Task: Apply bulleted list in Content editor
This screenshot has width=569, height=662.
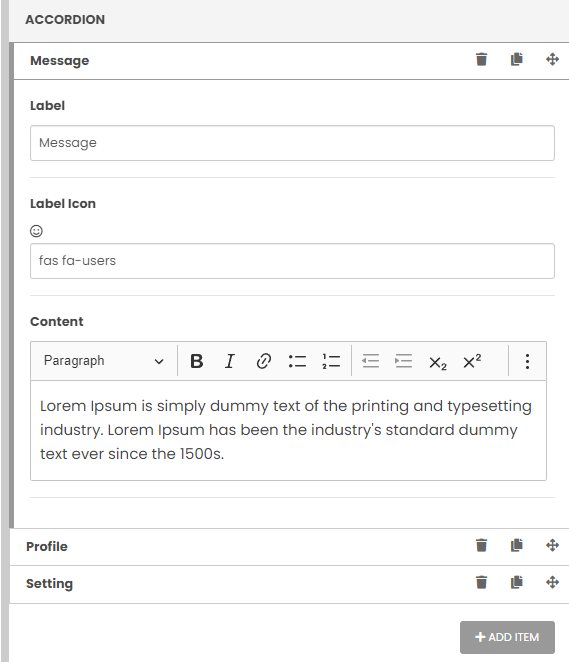Action: click(297, 361)
